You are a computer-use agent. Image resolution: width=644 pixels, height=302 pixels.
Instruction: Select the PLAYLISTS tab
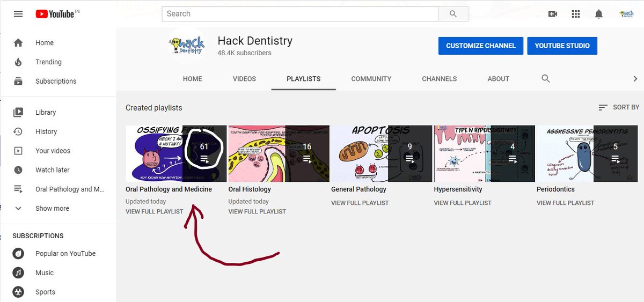(304, 79)
